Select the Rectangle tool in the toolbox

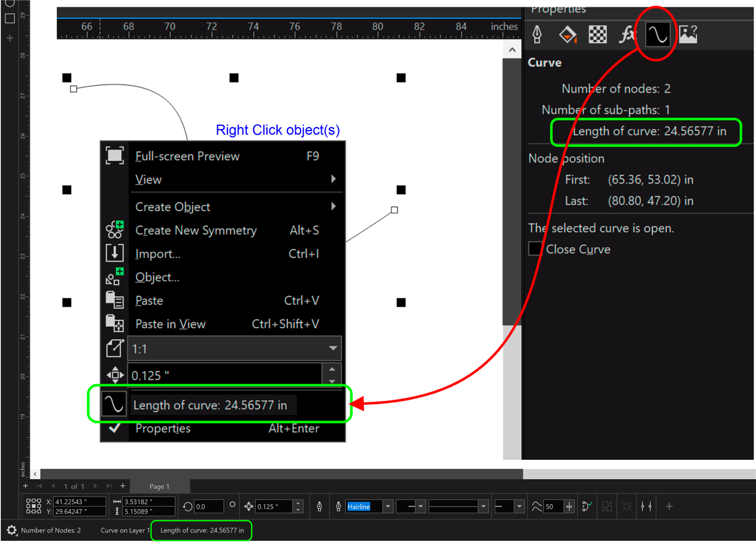(9, 18)
